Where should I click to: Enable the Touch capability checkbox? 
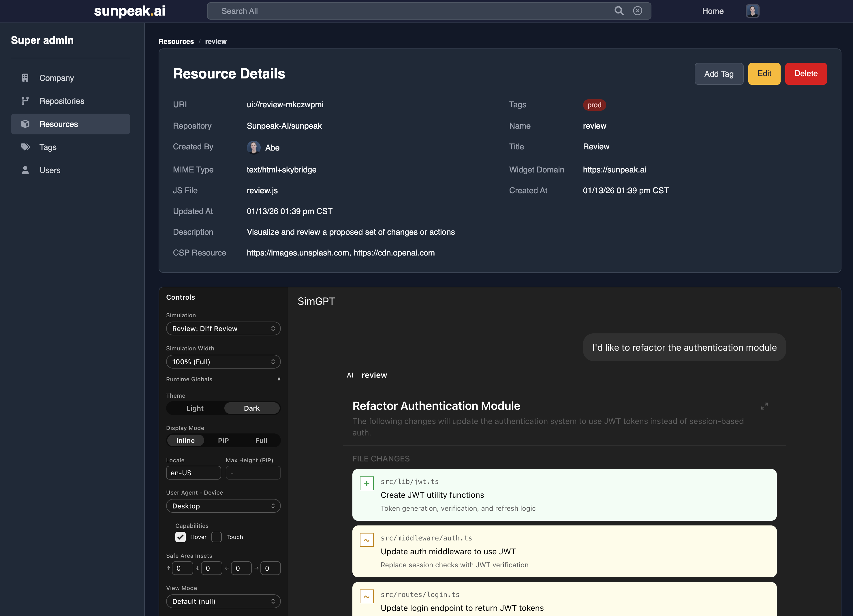217,537
